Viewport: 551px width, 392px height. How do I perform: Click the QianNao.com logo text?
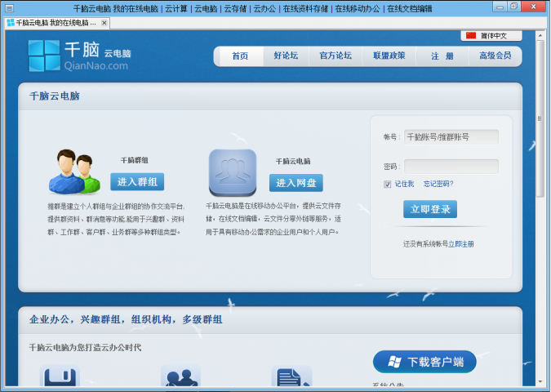(96, 66)
